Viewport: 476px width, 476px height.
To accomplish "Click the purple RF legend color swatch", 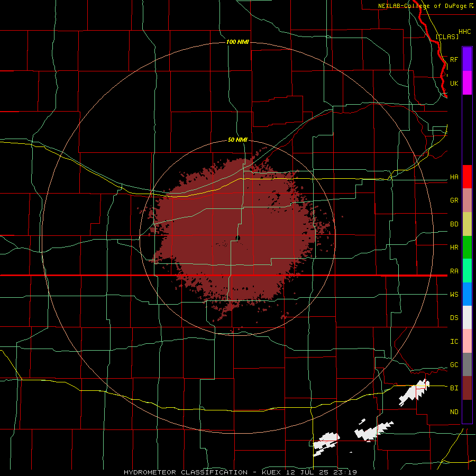I will tap(467, 59).
